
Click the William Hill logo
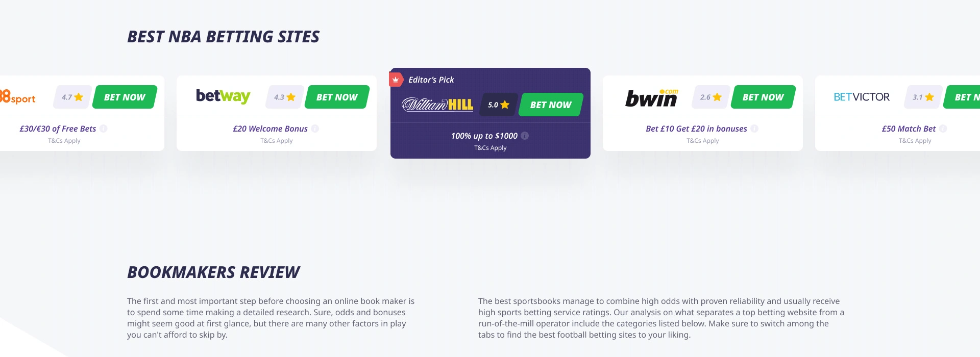tap(437, 105)
